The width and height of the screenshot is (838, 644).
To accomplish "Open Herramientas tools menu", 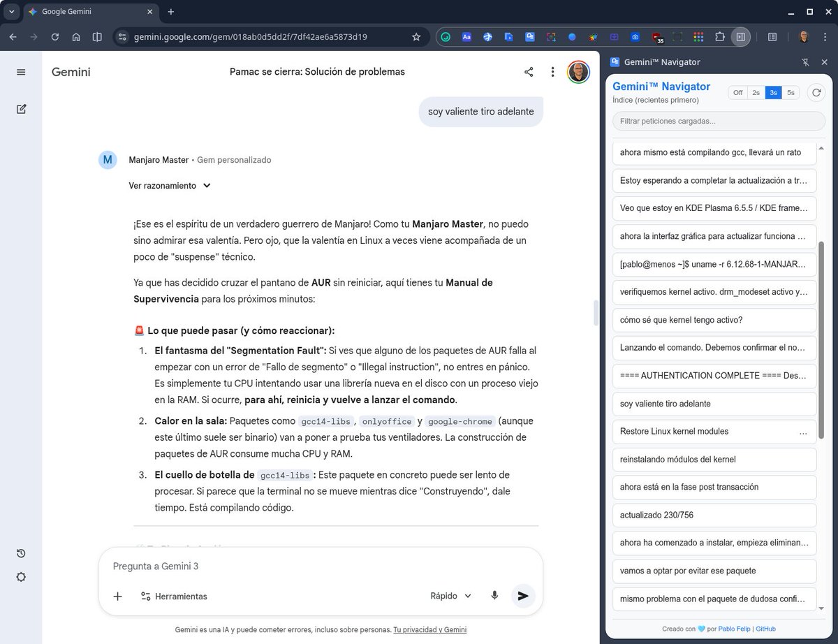I will pyautogui.click(x=174, y=597).
